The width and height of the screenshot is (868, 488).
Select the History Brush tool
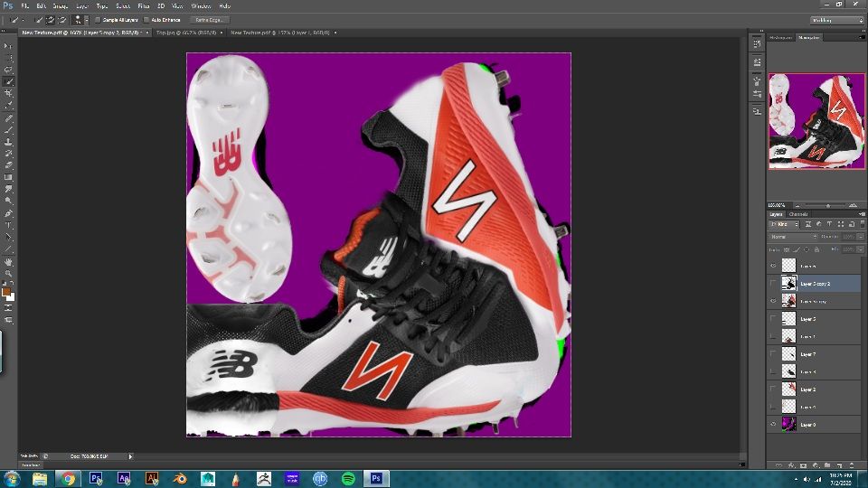pyautogui.click(x=8, y=154)
